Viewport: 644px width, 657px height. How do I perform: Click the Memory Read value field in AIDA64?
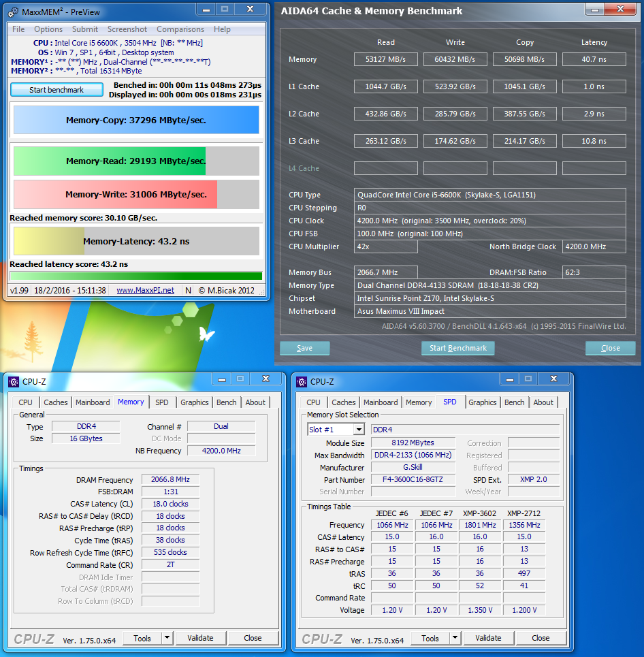pos(385,59)
